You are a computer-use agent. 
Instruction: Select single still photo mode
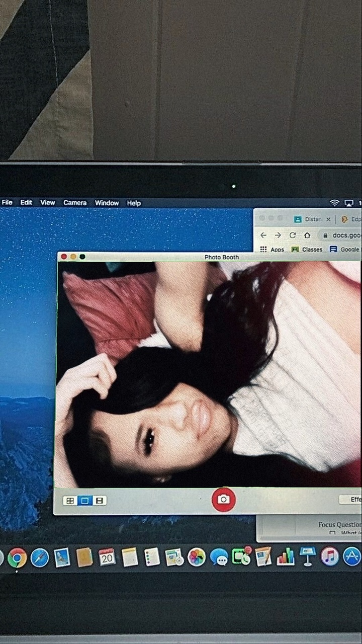(85, 501)
